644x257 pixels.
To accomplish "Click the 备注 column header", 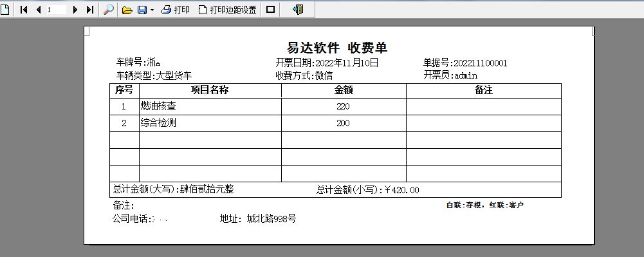I will (483, 90).
